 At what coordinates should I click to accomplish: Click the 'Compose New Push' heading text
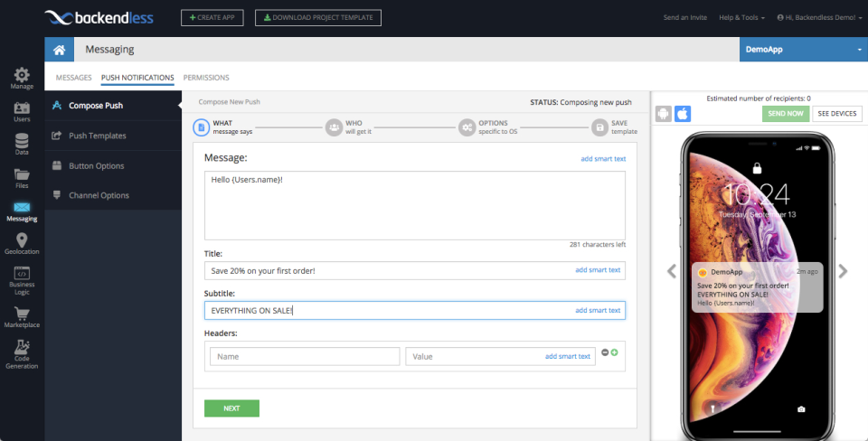coord(229,102)
